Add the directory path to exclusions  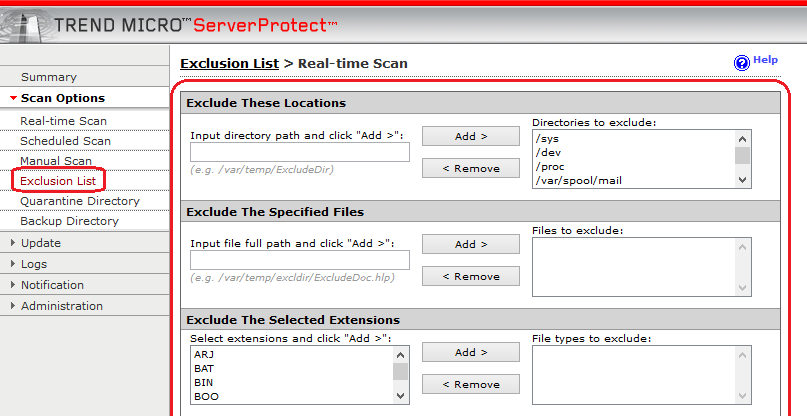coord(471,136)
